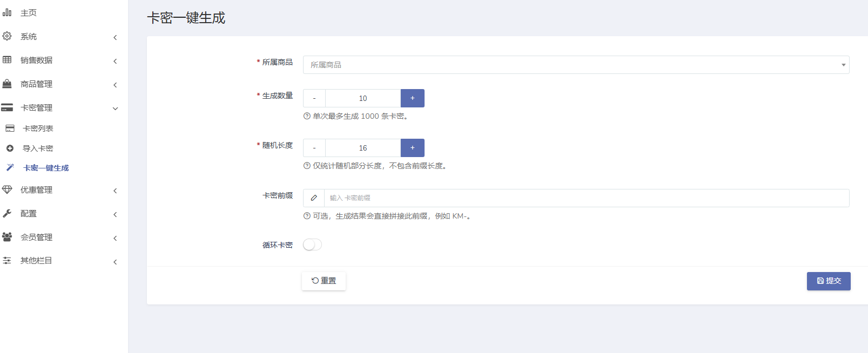Image resolution: width=868 pixels, height=353 pixels.
Task: Click the 重置 reset button
Action: [324, 281]
